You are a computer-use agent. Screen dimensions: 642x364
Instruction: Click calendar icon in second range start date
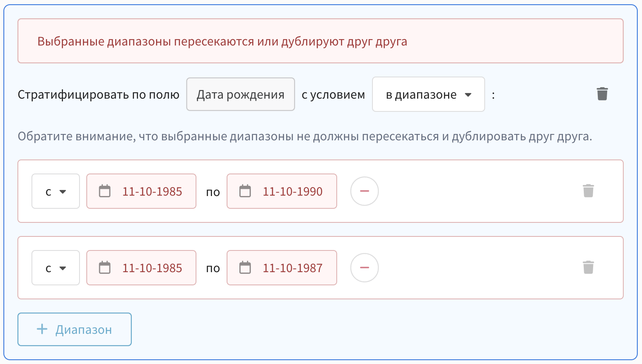click(105, 268)
